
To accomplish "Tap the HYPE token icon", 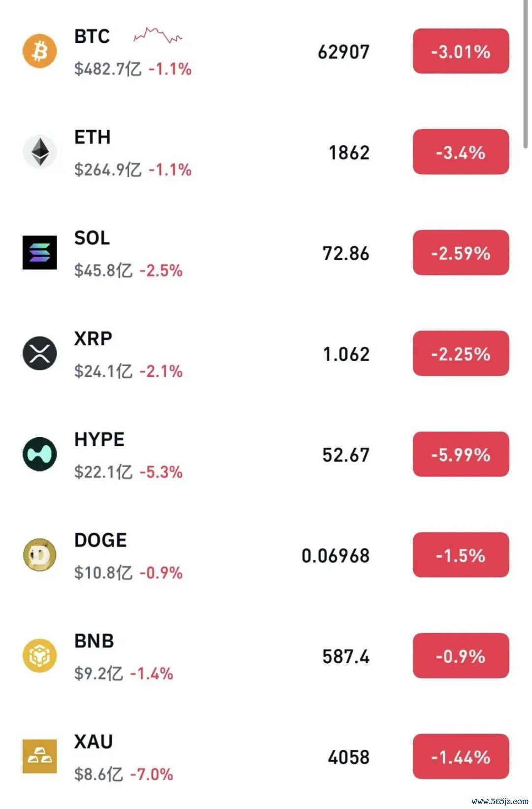I will point(40,454).
